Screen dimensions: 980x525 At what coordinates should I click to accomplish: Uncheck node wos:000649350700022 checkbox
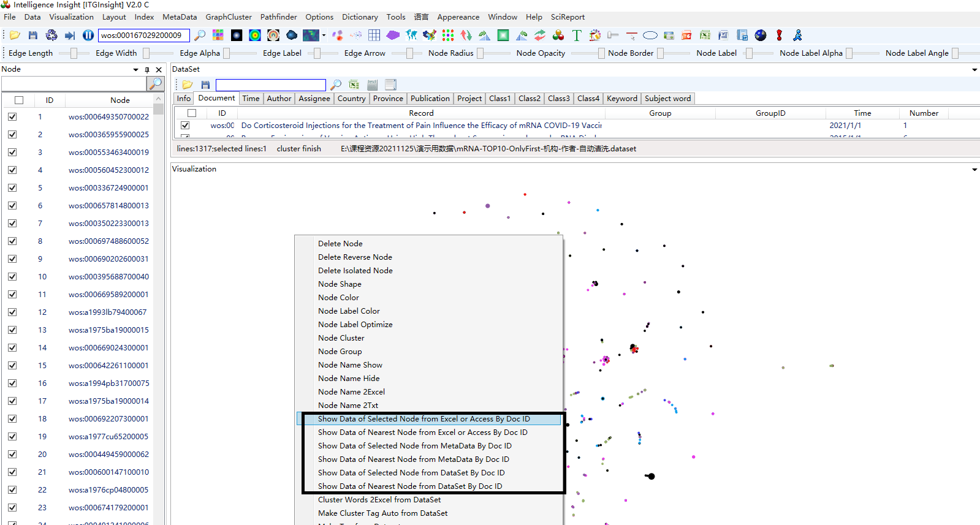(x=12, y=117)
